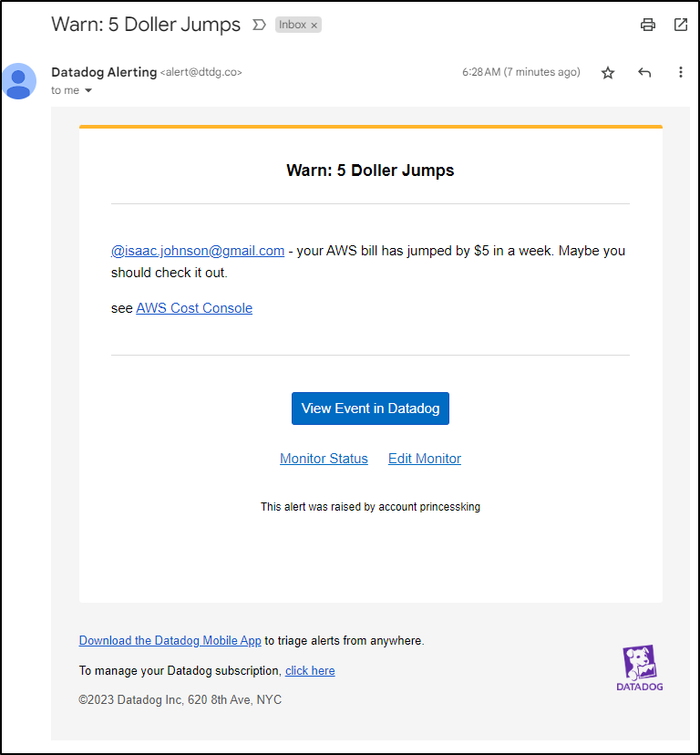Click the Datadog logo in footer
The width and height of the screenshot is (700, 755).
639,668
